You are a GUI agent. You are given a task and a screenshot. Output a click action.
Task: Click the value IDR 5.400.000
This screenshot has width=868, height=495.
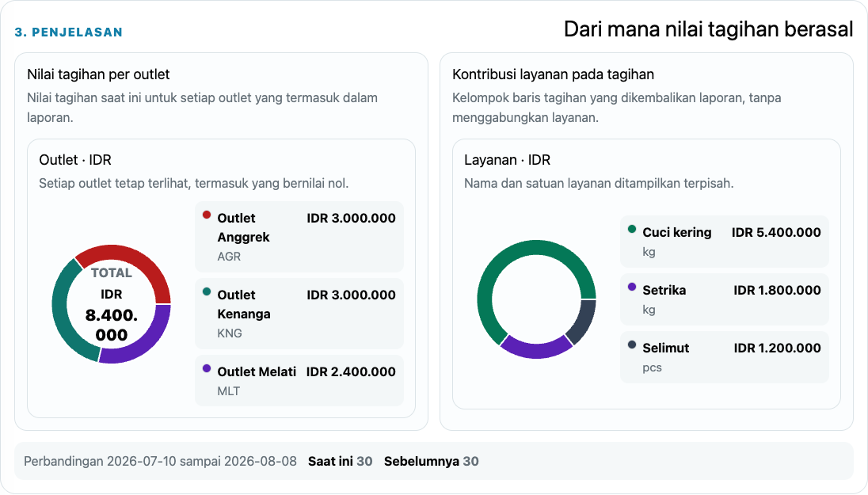(x=776, y=233)
